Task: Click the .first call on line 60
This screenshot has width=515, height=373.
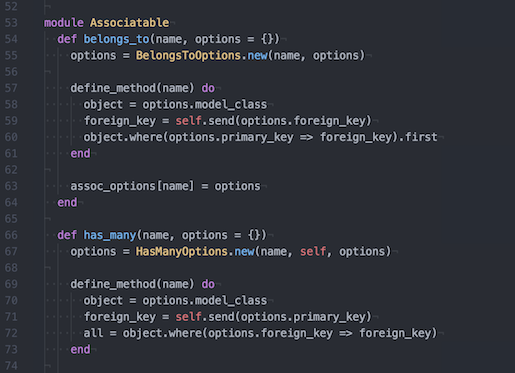Action: point(418,137)
